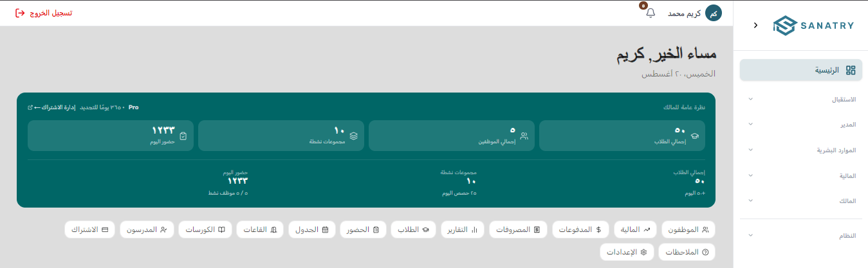
Task: Open الجدول shortcut
Action: tap(312, 229)
